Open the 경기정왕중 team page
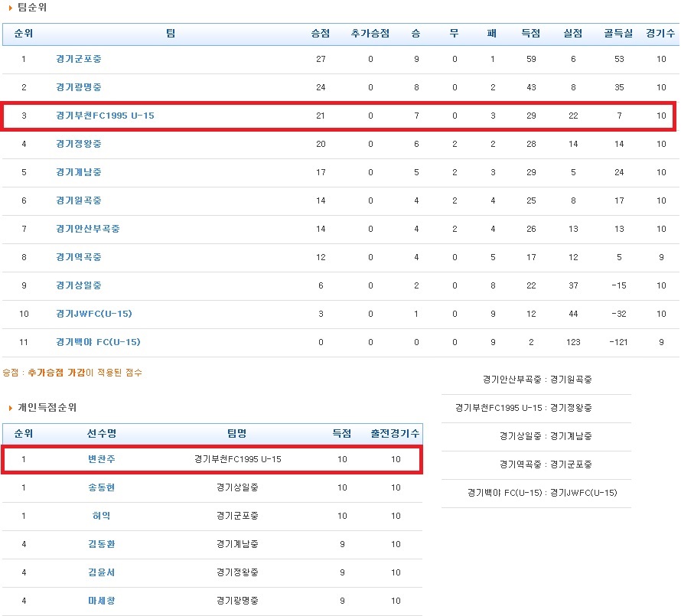 pos(80,143)
